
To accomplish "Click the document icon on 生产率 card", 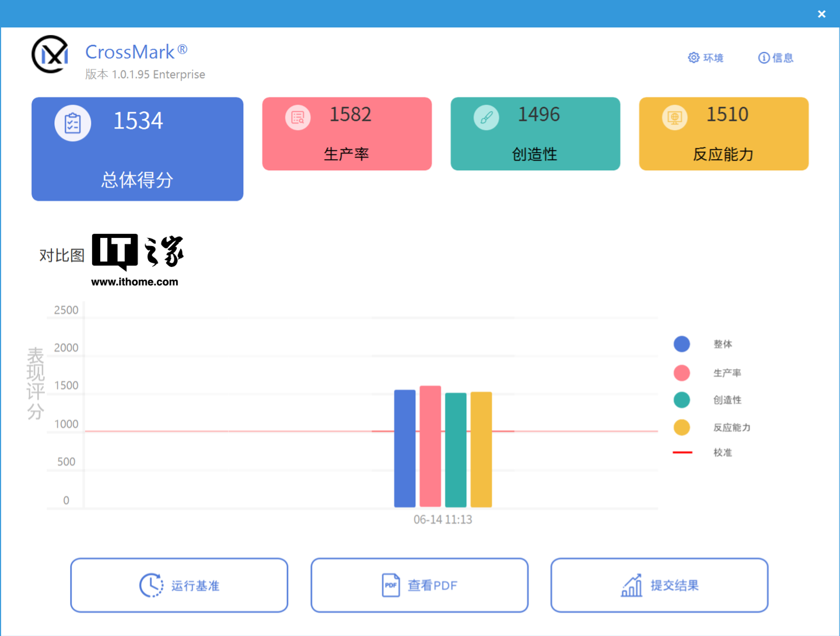I will coord(298,118).
